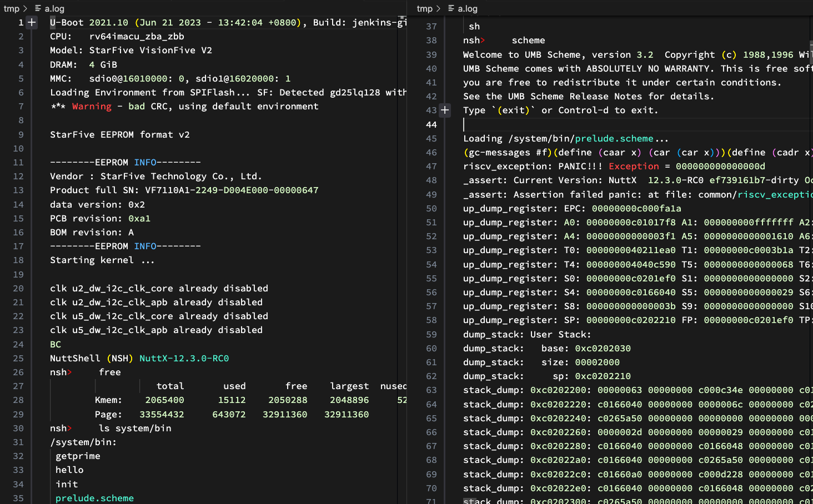
Task: Click the riscv_exception file path on line 49
Action: [774, 195]
